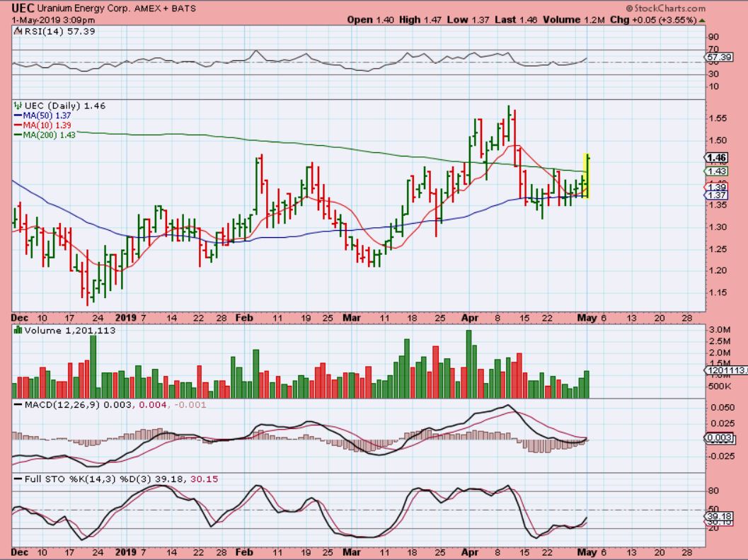Click the StockCharts.com attribution link
This screenshot has width=748, height=560.
(x=665, y=8)
